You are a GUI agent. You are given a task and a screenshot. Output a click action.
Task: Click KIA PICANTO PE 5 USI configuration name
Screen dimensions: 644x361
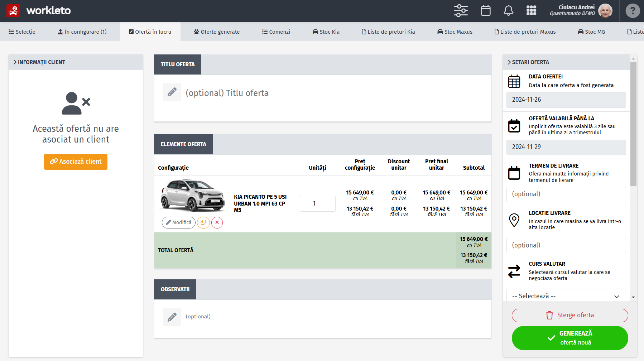coord(260,203)
